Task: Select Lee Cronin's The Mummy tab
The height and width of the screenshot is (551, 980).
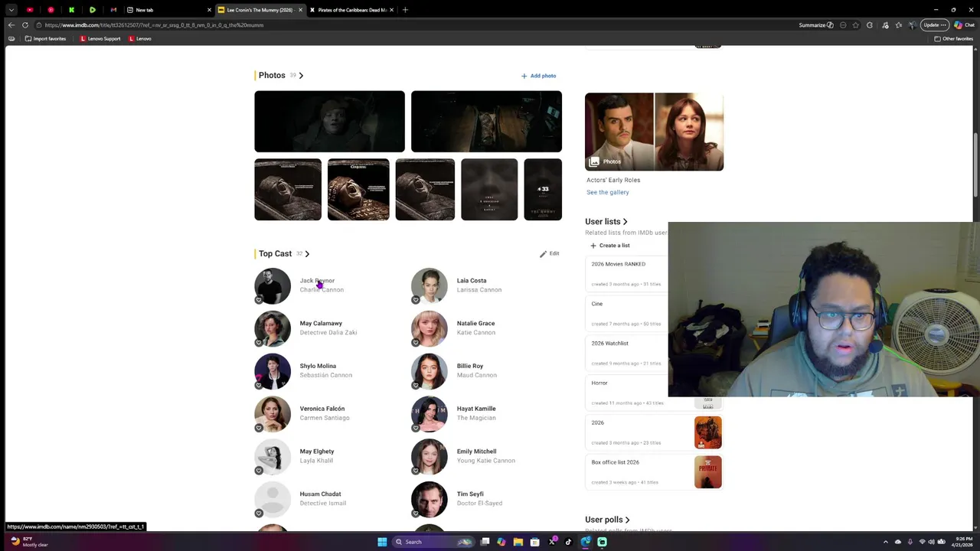Action: pos(260,10)
